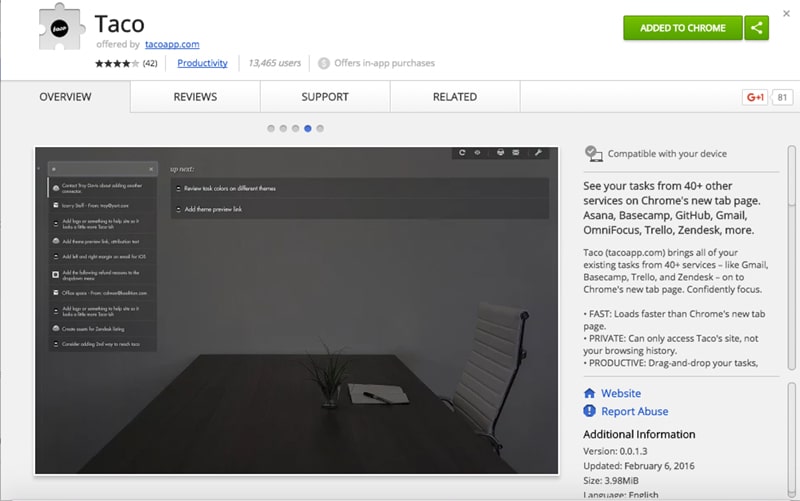This screenshot has height=501, width=800.
Task: Visit the Website link in sidebar
Action: pyautogui.click(x=621, y=394)
